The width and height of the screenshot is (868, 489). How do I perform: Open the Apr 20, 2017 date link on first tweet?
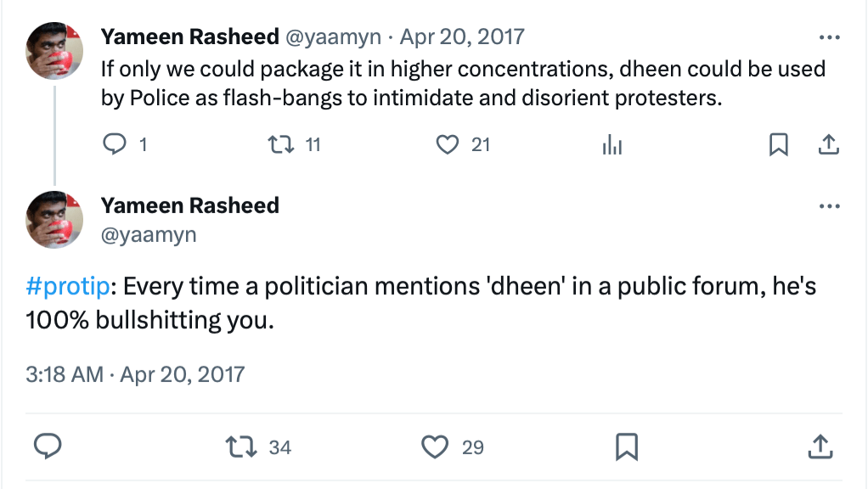pos(462,37)
